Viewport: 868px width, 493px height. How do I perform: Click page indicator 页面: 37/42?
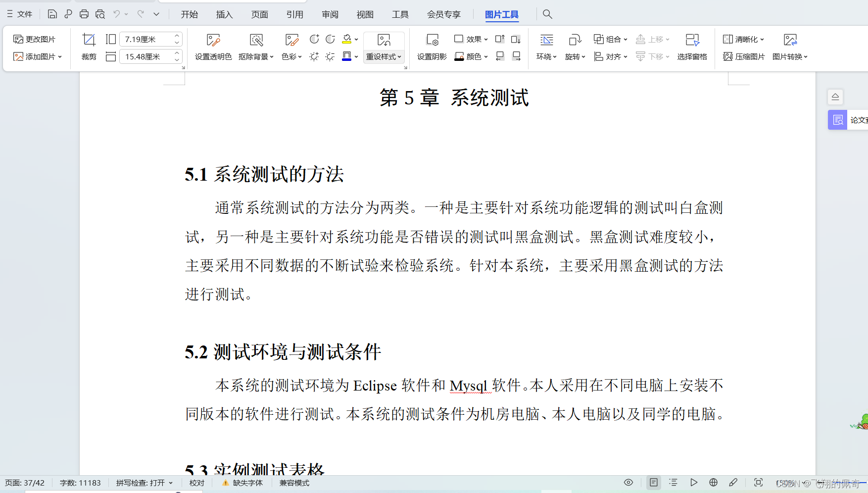(x=25, y=483)
